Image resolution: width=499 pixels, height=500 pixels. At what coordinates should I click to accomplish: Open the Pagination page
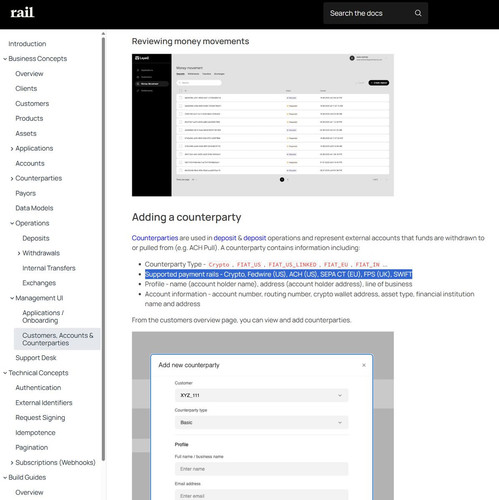32,447
